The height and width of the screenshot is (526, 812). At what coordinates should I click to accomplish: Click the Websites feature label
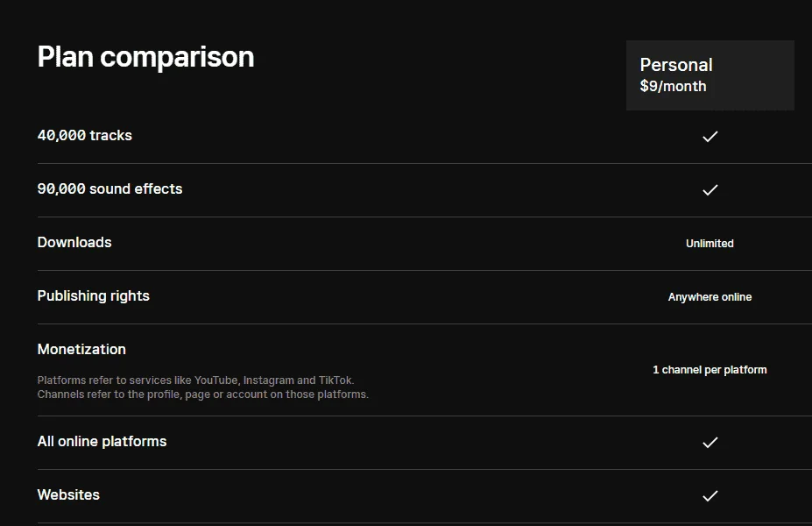[68, 495]
